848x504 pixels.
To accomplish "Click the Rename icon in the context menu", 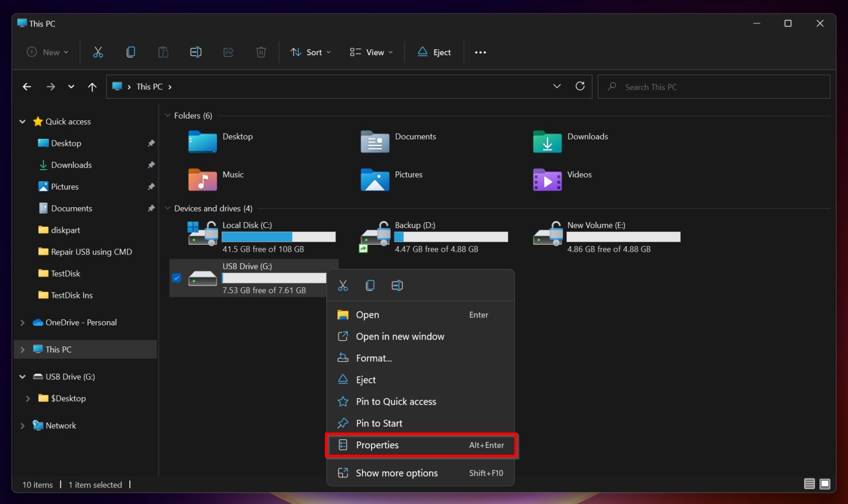I will pyautogui.click(x=397, y=285).
